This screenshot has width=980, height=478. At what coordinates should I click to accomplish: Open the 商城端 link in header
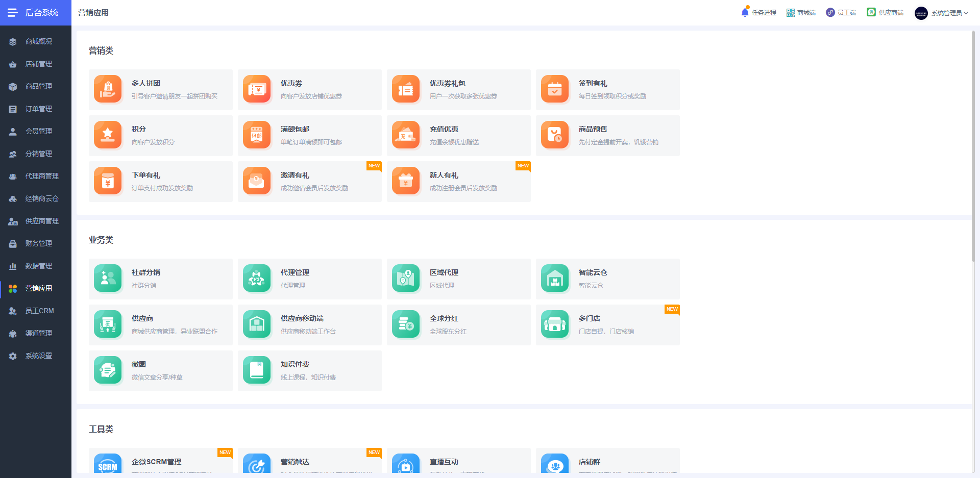click(801, 13)
